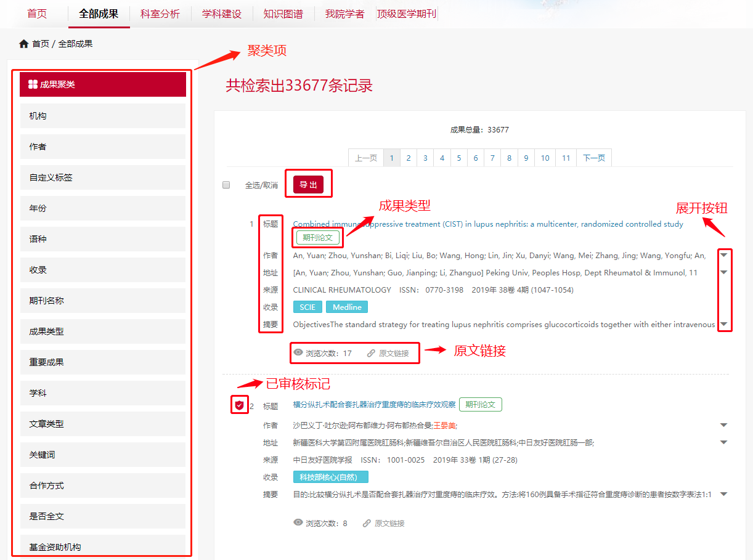
Task: Click the eye view-count icon of record 1
Action: (x=298, y=353)
